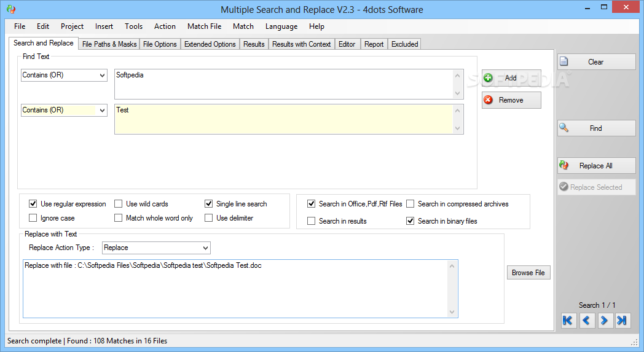Click the Replace All button label
The image size is (644, 352).
click(x=595, y=166)
